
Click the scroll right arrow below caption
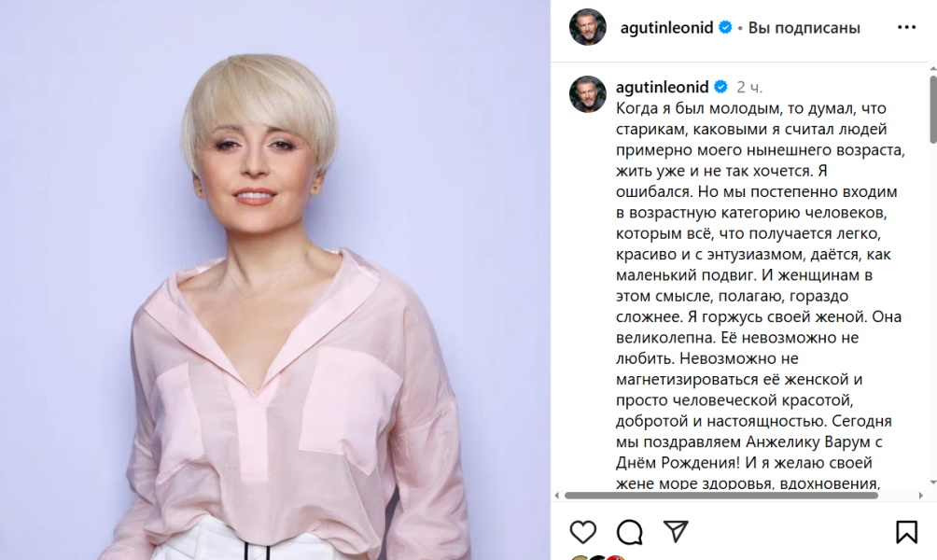point(921,496)
